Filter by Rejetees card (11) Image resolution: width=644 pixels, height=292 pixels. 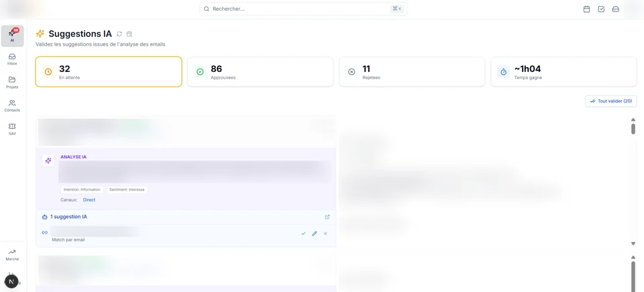[412, 72]
